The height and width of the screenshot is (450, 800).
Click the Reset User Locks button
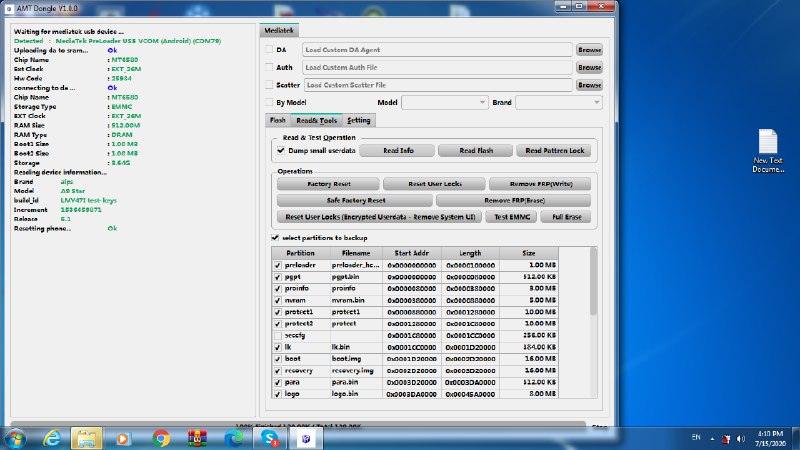pyautogui.click(x=435, y=184)
